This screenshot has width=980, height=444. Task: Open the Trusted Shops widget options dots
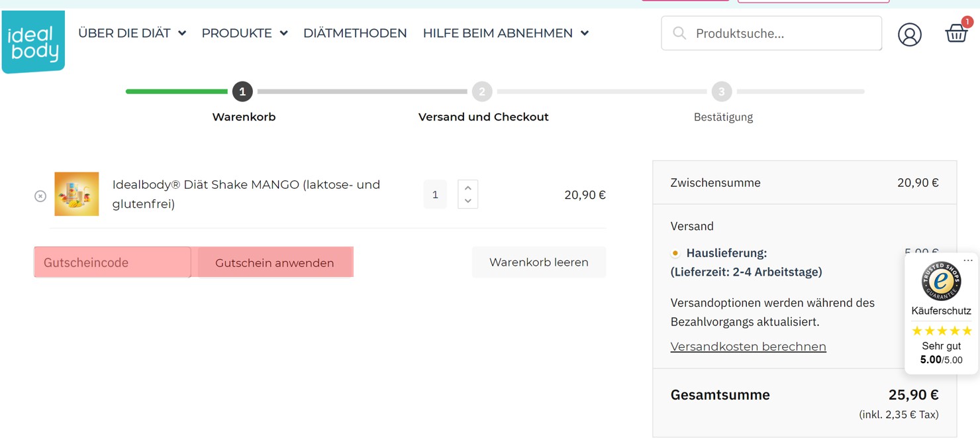tap(968, 260)
